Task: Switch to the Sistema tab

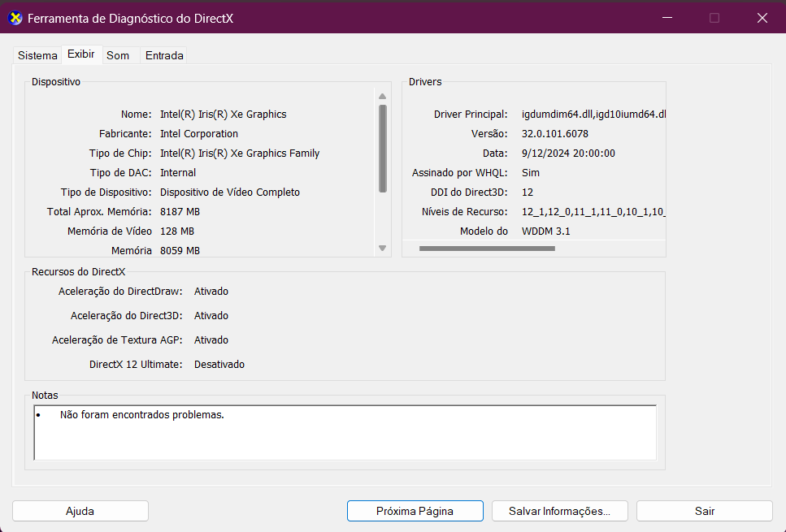Action: (x=37, y=55)
